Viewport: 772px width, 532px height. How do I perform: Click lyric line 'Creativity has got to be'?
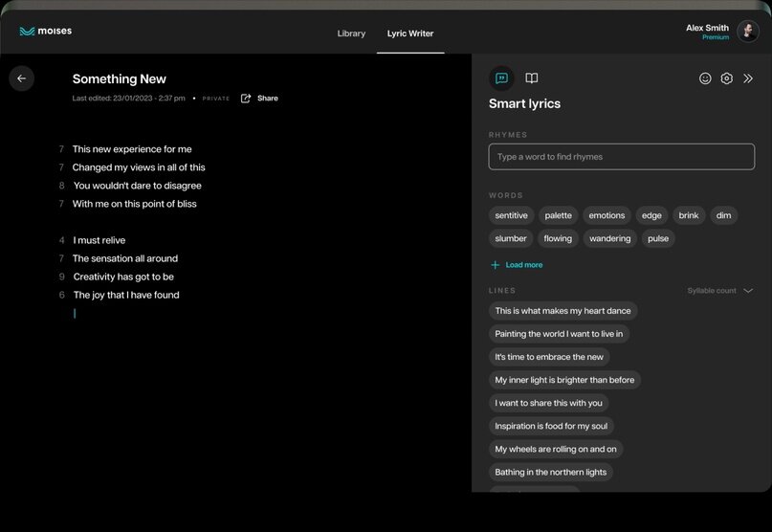pos(123,277)
